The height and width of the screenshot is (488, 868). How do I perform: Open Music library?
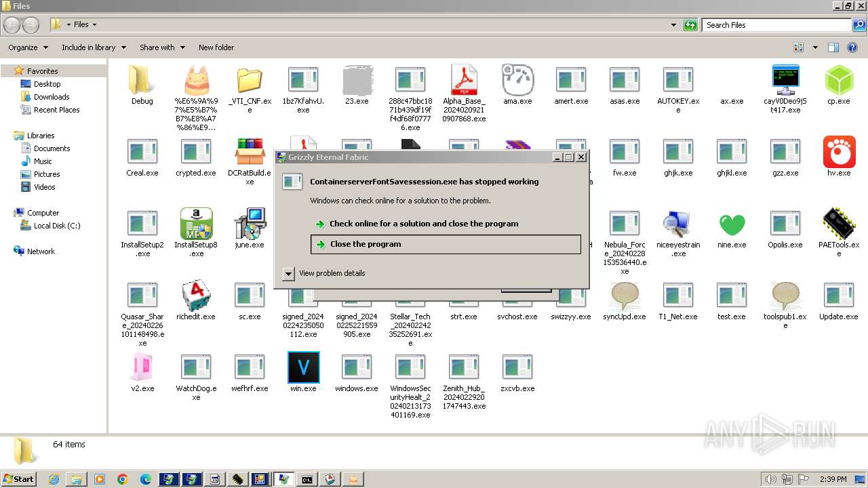click(x=43, y=161)
